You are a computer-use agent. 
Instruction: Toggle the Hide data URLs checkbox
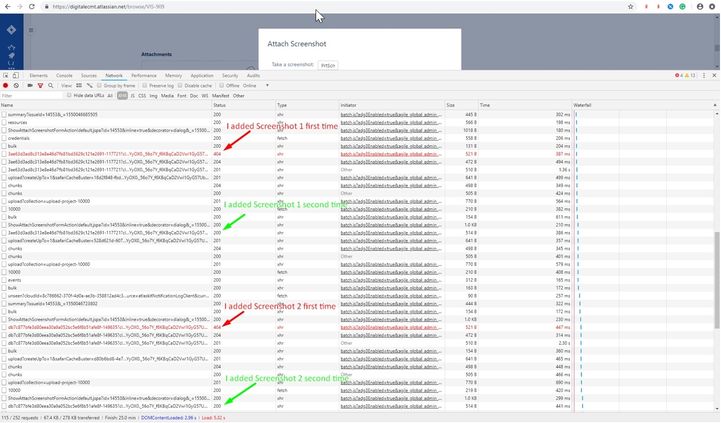pos(69,96)
